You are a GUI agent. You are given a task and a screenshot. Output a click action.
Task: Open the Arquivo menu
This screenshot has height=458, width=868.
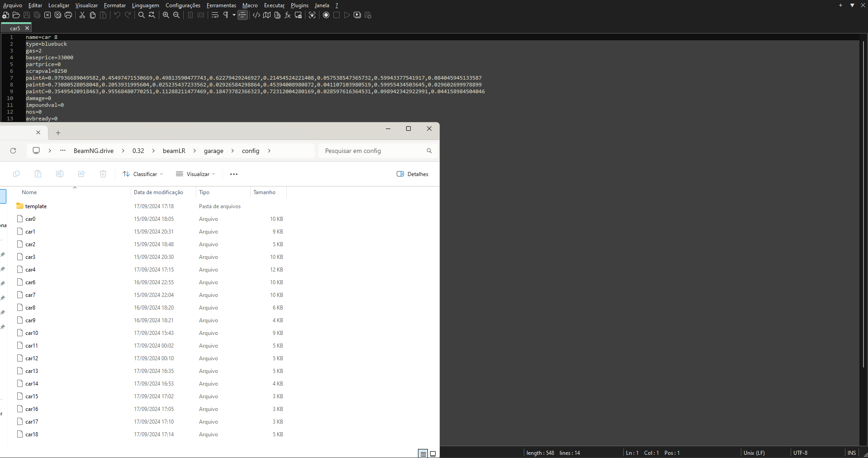[12, 5]
